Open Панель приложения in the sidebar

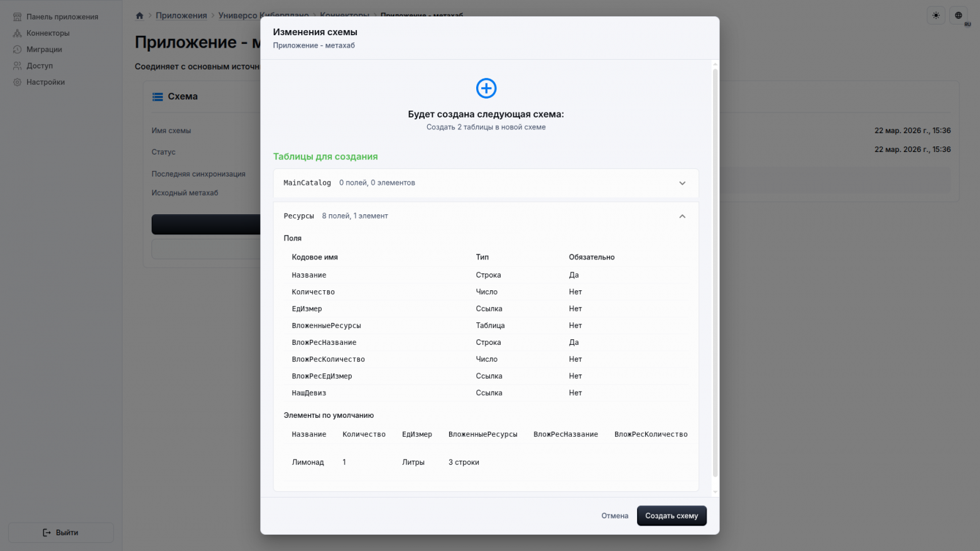(62, 17)
